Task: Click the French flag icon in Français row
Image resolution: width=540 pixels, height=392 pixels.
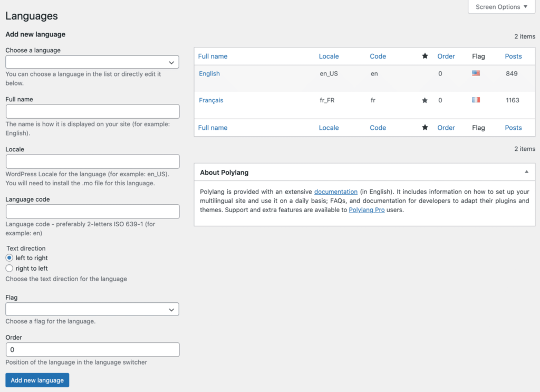Action: pos(476,100)
